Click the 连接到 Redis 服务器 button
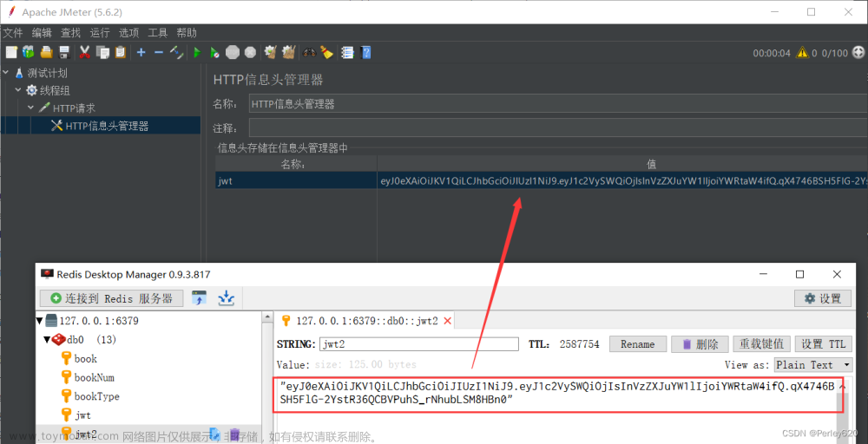Screen dimensions: 868x444 point(111,298)
